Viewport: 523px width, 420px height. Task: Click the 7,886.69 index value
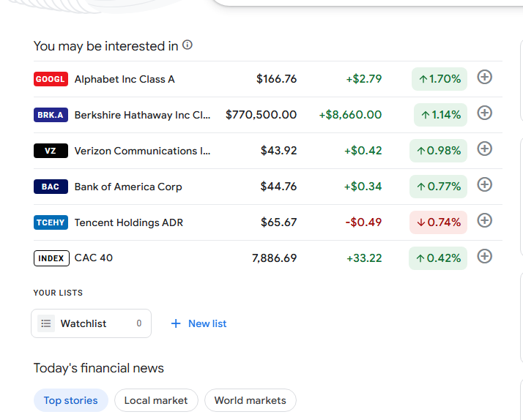point(274,258)
